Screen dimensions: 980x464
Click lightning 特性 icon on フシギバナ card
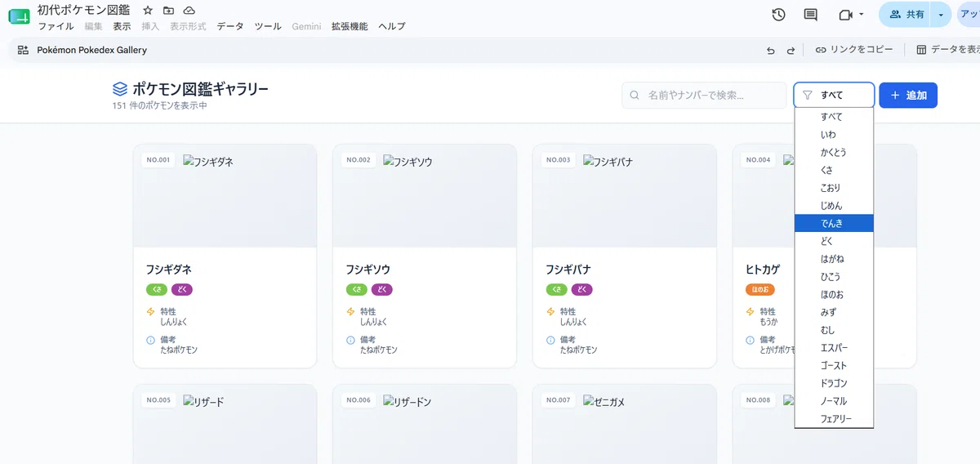pos(550,312)
